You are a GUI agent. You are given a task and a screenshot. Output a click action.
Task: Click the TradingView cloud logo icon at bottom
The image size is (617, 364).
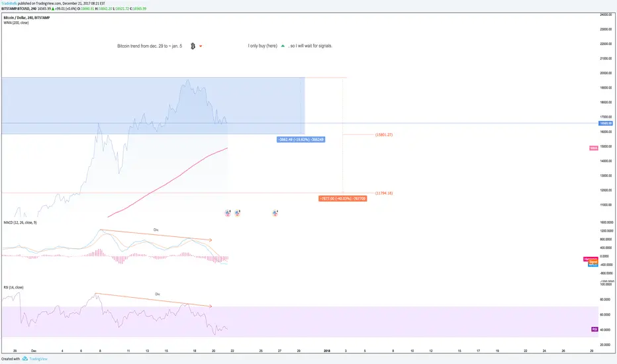point(24,359)
